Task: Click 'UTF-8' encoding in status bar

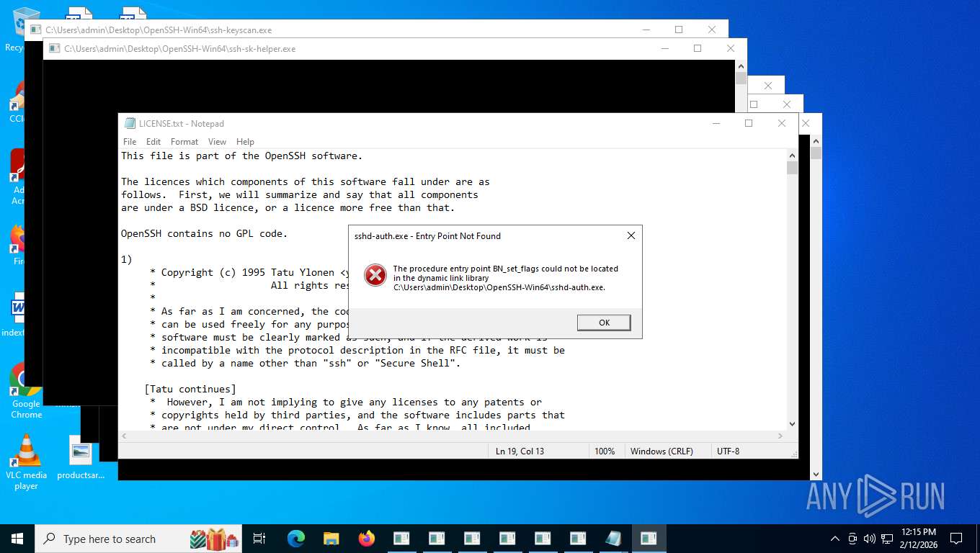Action: pos(728,451)
